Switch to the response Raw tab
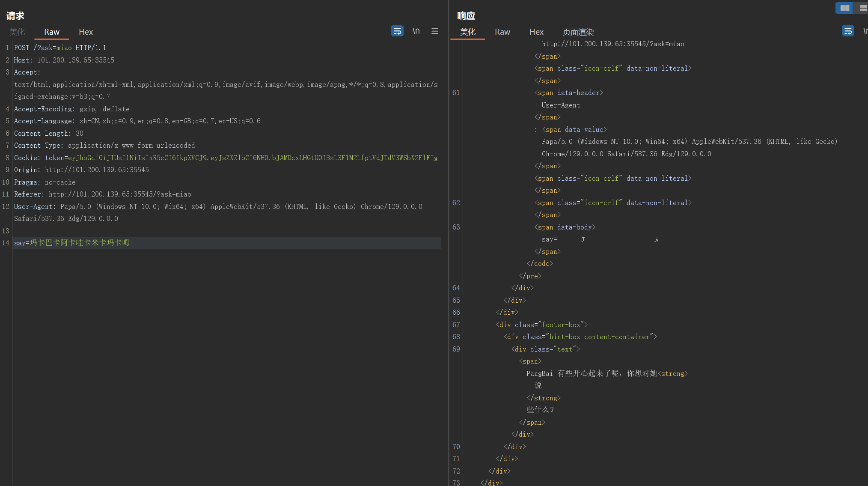 502,32
